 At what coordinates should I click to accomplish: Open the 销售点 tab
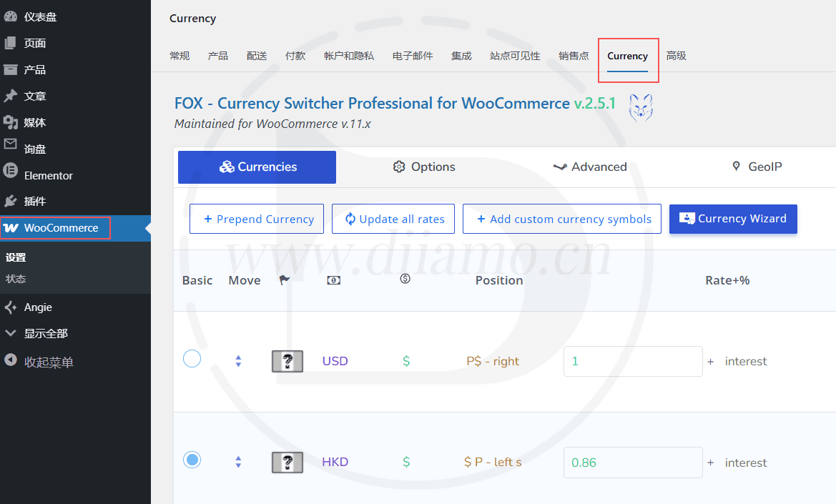click(x=574, y=56)
